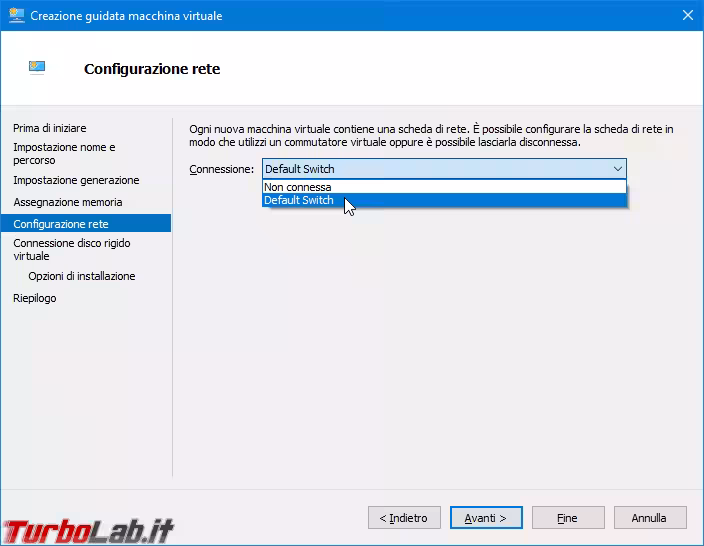Go to the Prima di iniziare step
704x546 pixels.
[49, 128]
